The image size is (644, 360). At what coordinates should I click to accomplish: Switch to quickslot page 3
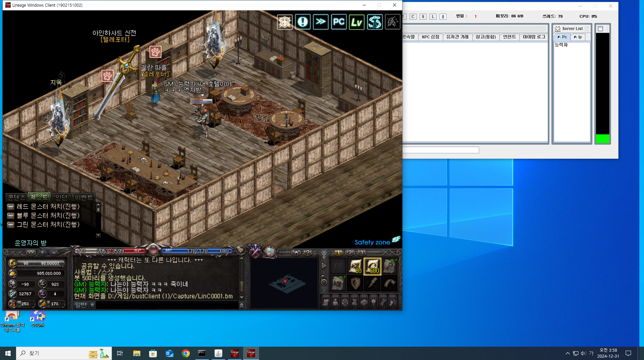362,252
